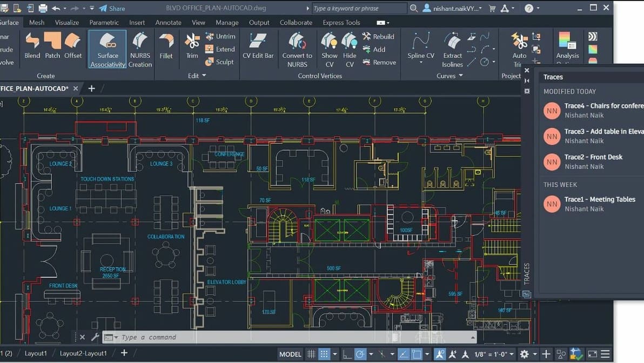Toggle NURBS Creation mode
The width and height of the screenshot is (644, 363).
click(x=140, y=49)
